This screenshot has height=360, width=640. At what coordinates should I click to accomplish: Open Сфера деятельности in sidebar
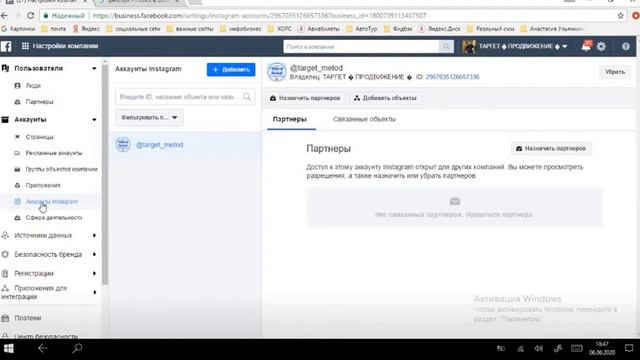pyautogui.click(x=53, y=218)
